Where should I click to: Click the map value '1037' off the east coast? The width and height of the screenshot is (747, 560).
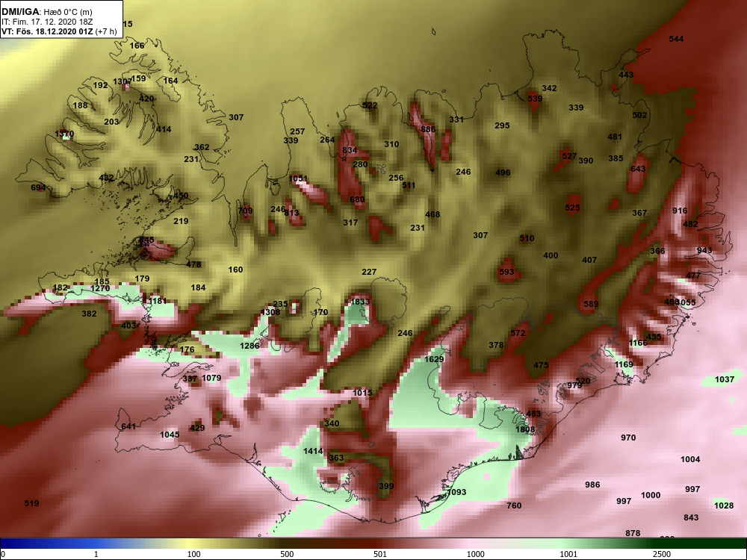point(725,379)
